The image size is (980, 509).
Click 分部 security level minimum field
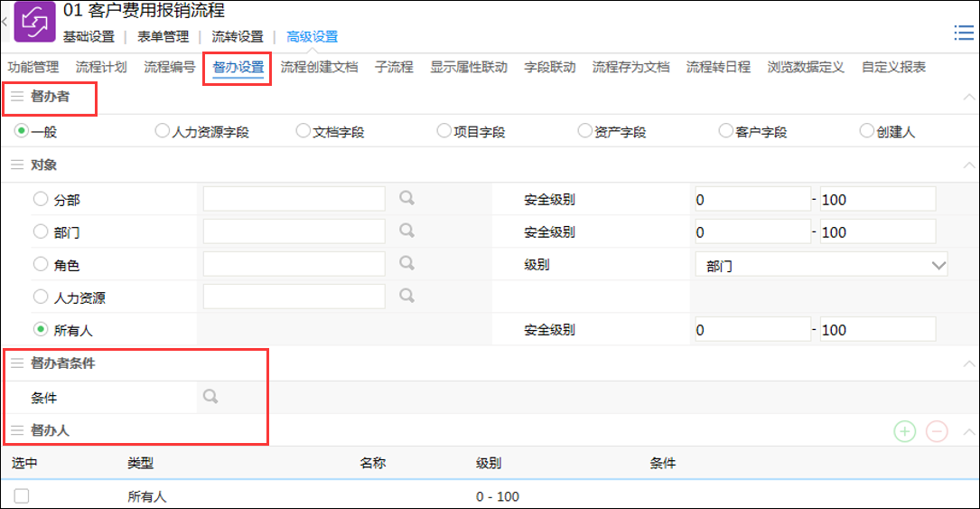click(x=752, y=199)
